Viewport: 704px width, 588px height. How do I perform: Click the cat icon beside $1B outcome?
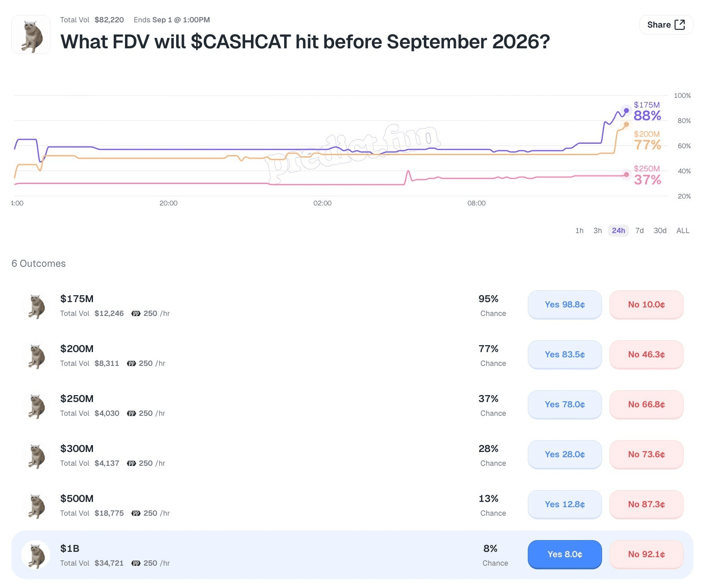(36, 555)
